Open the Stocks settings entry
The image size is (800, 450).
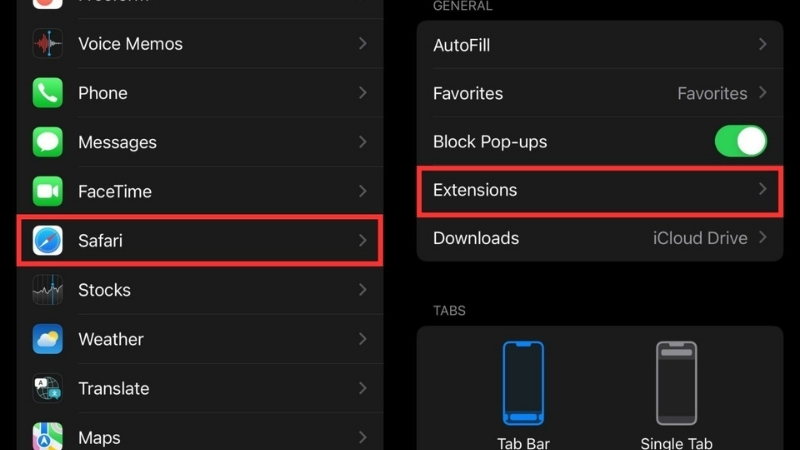[200, 290]
